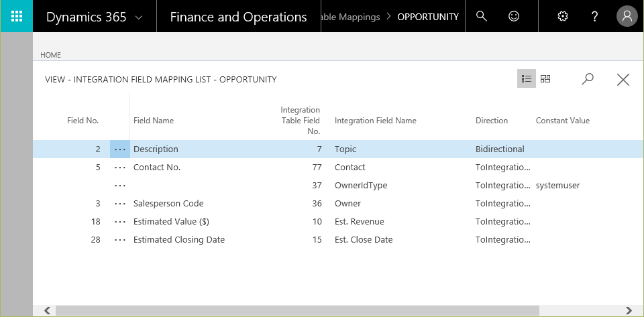The image size is (644, 317).
Task: Open the help question mark icon
Action: (x=594, y=16)
